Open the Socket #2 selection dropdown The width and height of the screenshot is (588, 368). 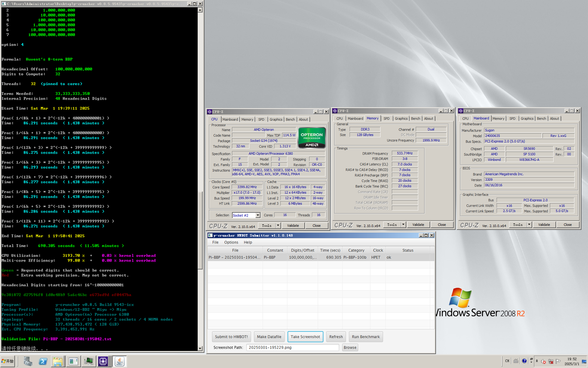click(x=258, y=215)
